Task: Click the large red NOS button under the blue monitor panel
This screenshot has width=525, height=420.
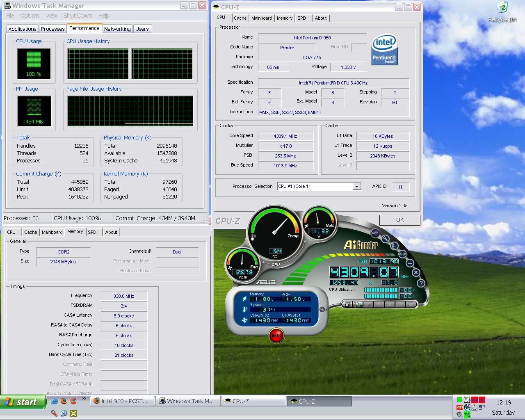Action: pos(276,336)
